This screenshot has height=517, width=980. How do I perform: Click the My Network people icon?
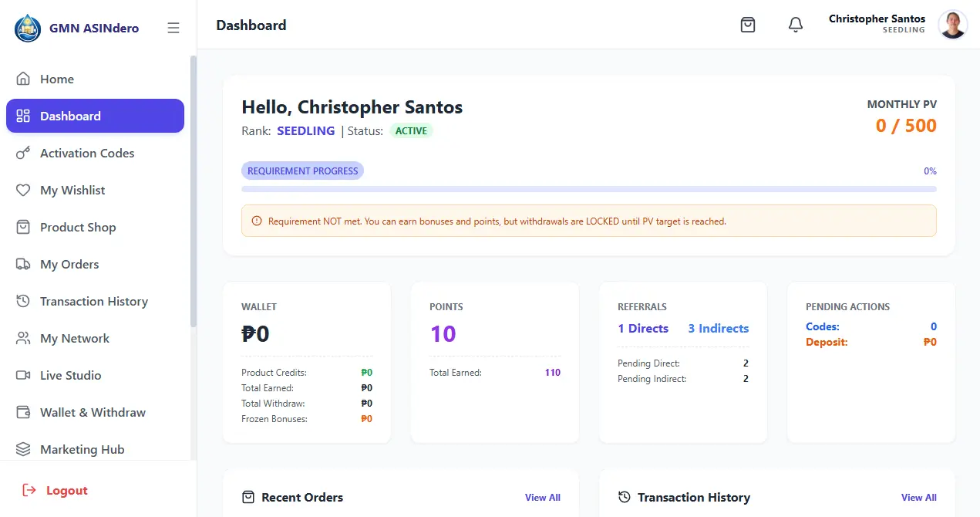click(x=23, y=338)
